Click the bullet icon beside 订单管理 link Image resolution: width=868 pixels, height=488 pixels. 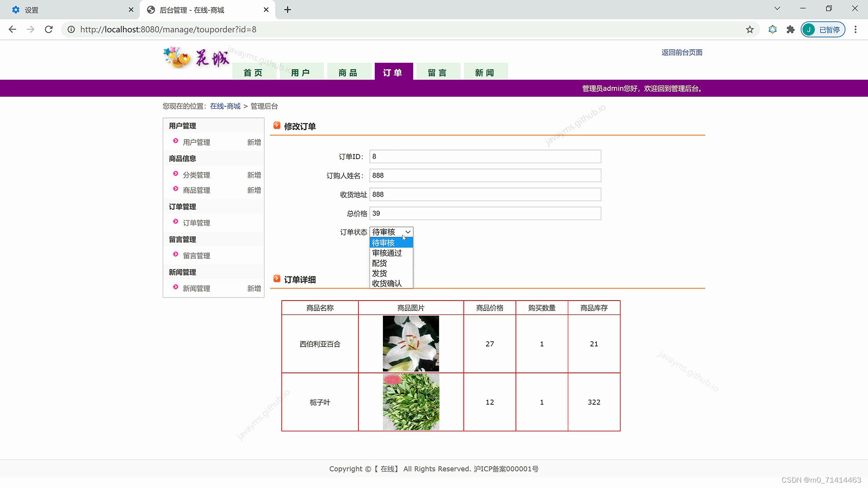(176, 221)
